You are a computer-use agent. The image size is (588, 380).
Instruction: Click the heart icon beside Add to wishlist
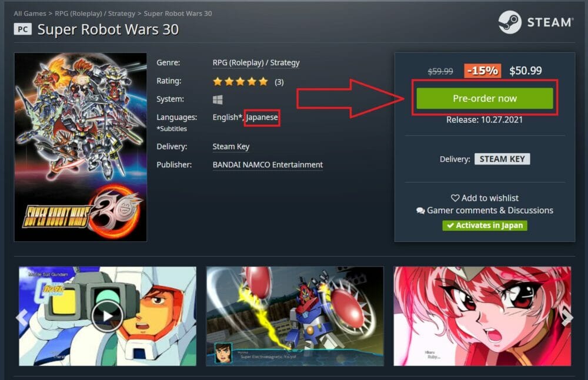coord(455,198)
